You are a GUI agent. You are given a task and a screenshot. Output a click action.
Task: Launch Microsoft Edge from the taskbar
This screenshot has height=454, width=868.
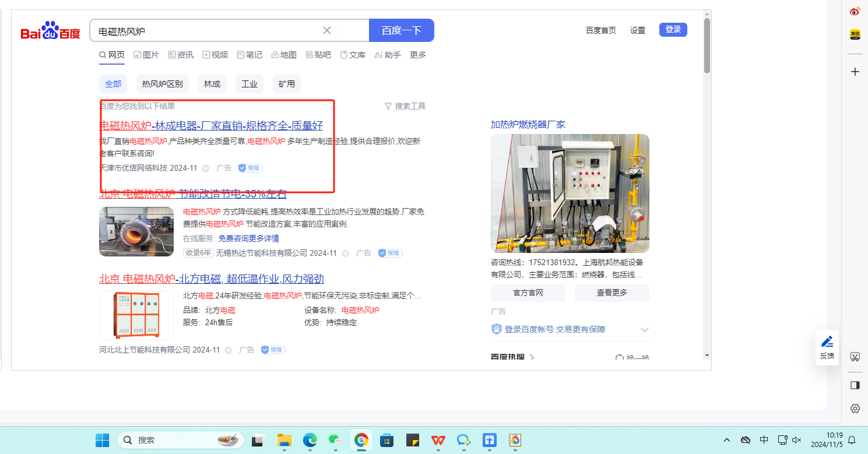click(x=310, y=440)
